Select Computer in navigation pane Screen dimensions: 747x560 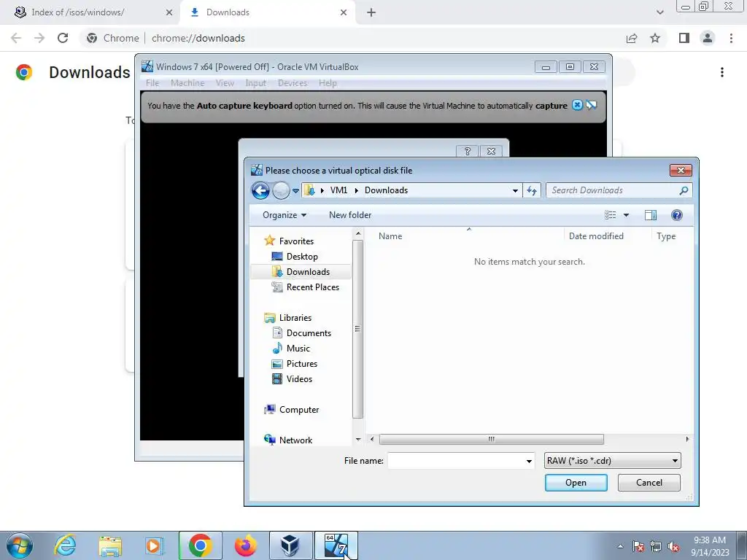[298, 410]
